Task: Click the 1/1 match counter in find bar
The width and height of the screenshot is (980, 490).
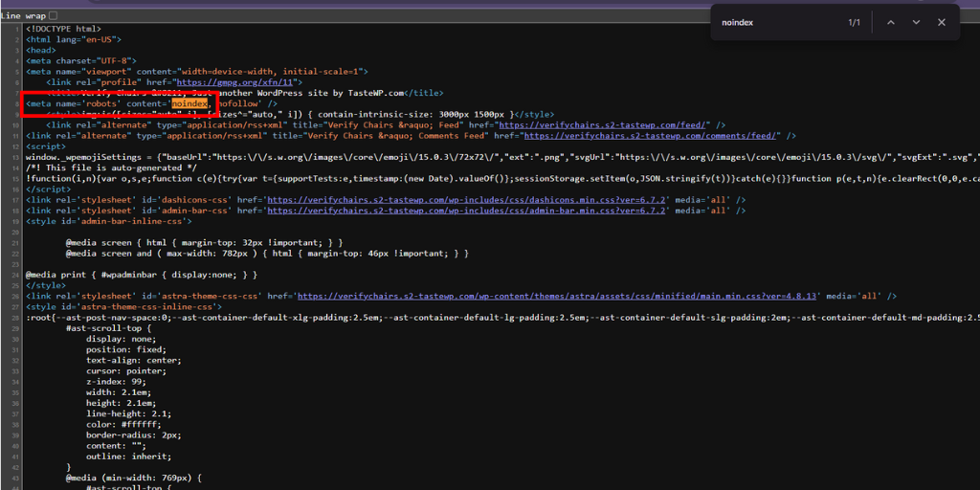Action: click(x=854, y=23)
